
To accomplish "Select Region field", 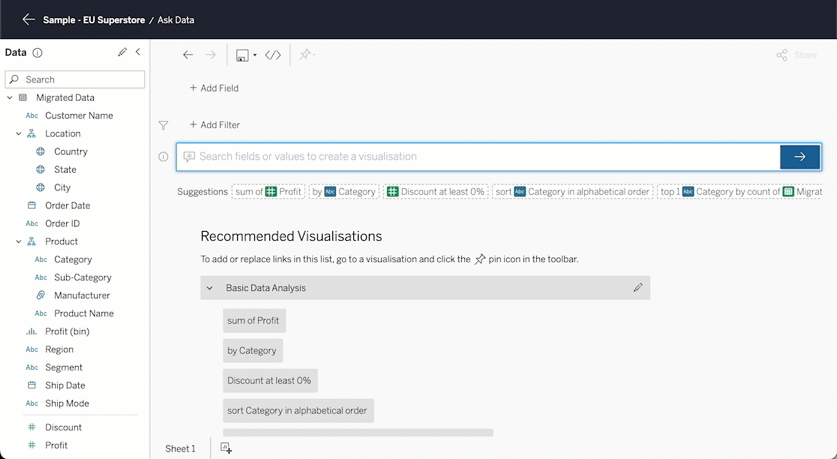I will click(59, 350).
